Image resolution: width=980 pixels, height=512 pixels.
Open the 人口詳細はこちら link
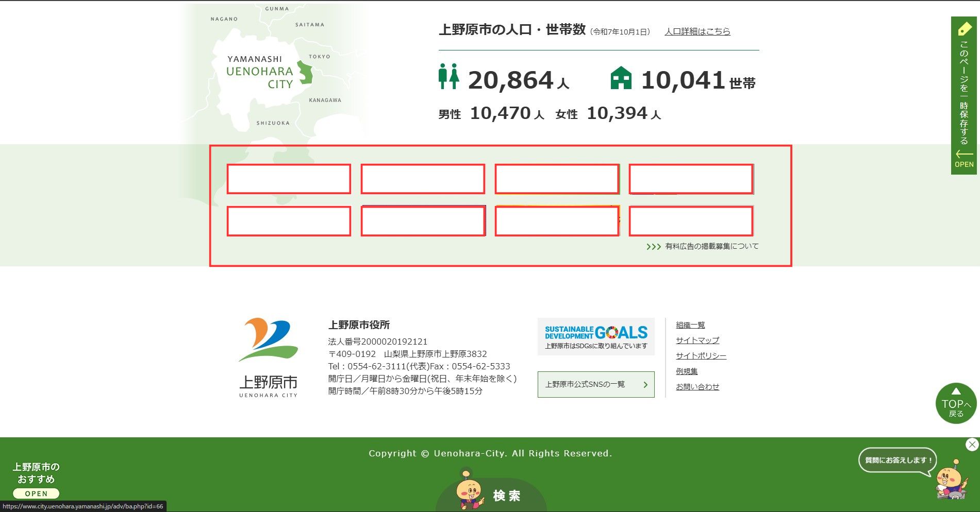tap(697, 31)
